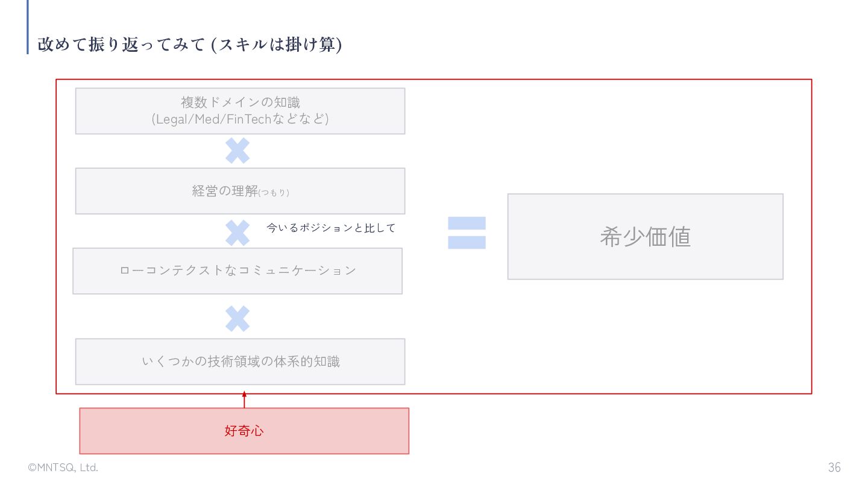Image resolution: width=868 pixels, height=488 pixels.
Task: Click the multiplication sign above いくつかの技術領域 box
Action: pos(237,319)
